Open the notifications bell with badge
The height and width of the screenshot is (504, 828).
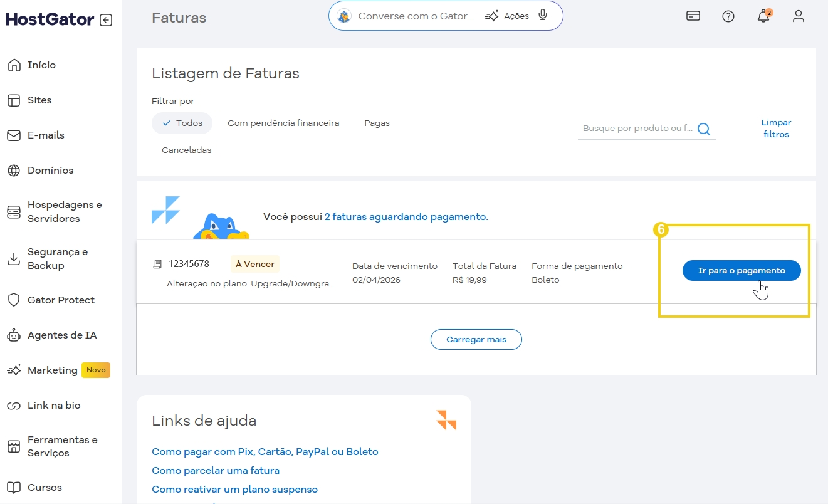coord(763,16)
